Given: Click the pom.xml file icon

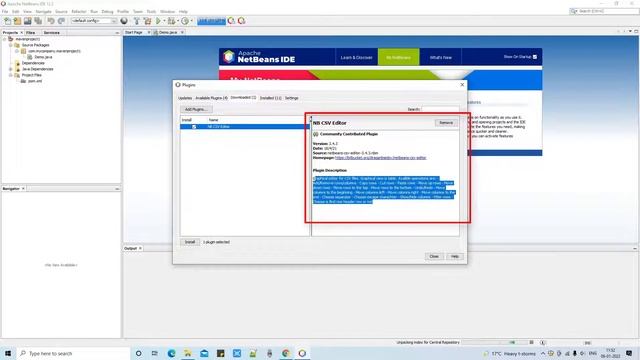Looking at the screenshot, I should [23, 81].
